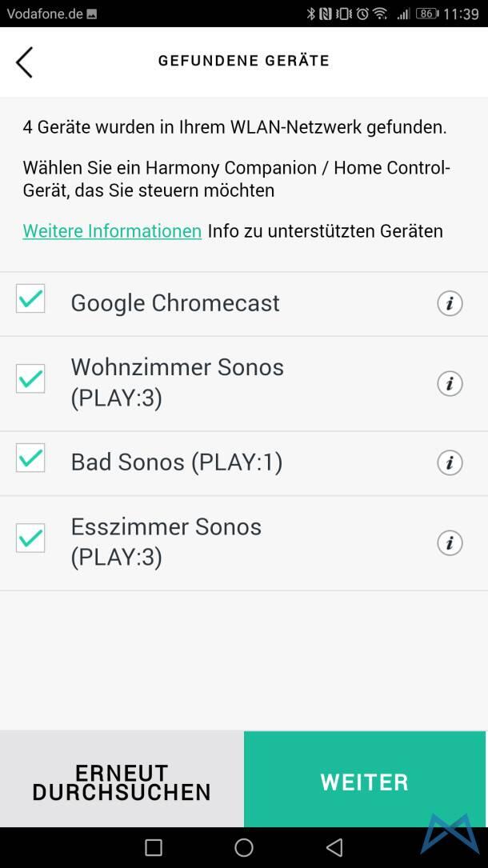The image size is (488, 868).
Task: Tap the Bad Sonos (PLAY:1) label
Action: point(177,462)
